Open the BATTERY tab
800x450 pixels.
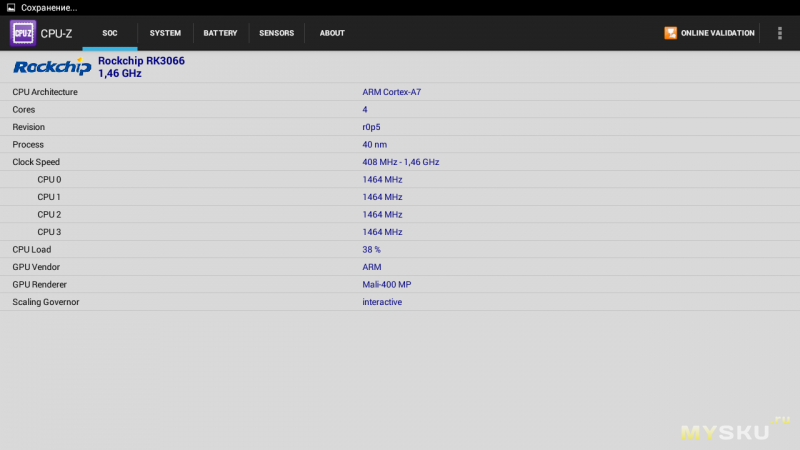tap(220, 33)
